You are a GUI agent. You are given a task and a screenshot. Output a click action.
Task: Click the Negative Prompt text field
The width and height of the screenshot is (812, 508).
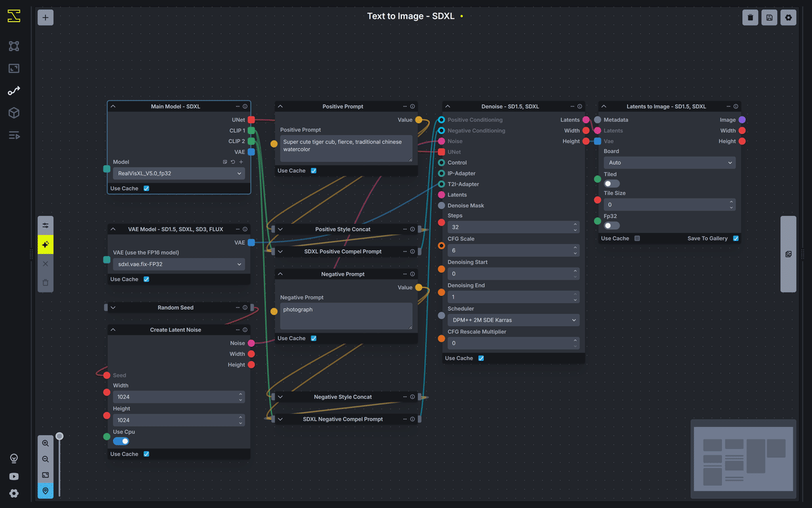coord(346,316)
